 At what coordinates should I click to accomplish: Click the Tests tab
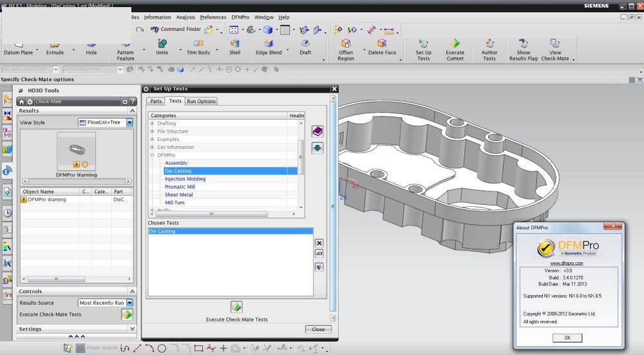(175, 101)
